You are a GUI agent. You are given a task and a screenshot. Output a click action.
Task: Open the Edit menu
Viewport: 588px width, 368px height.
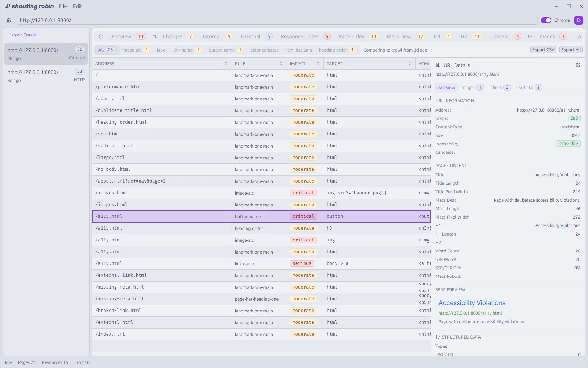coord(78,6)
